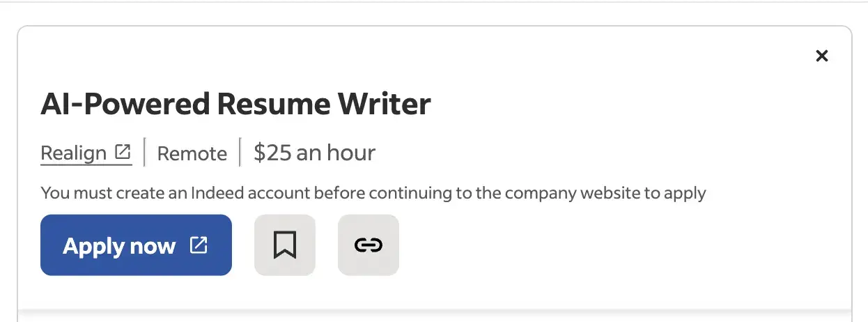Click the Remote location label
The width and height of the screenshot is (868, 322).
pyautogui.click(x=192, y=153)
